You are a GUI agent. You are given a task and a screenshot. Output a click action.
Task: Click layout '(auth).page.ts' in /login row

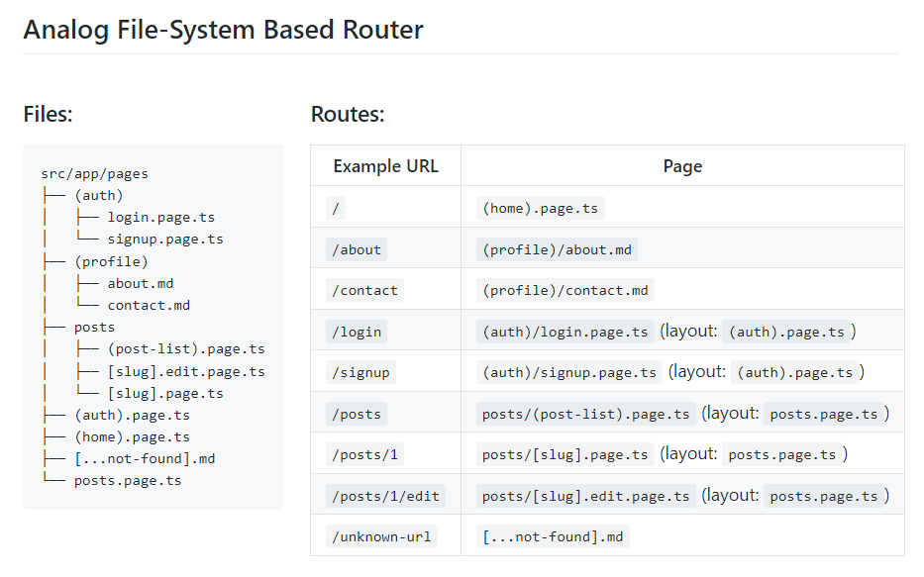786,333
